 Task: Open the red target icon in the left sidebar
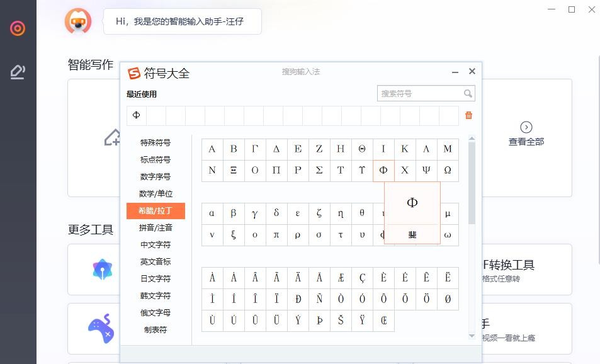18,28
